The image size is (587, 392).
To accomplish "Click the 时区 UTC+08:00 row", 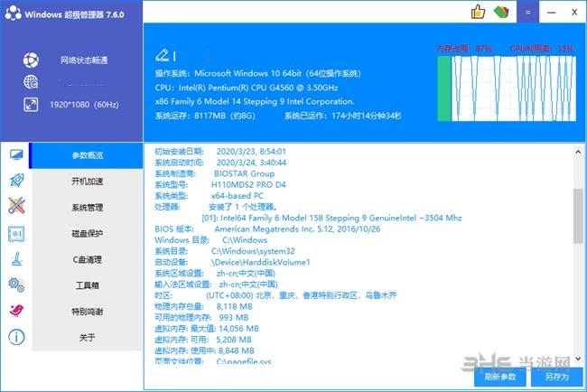I will coord(275,295).
